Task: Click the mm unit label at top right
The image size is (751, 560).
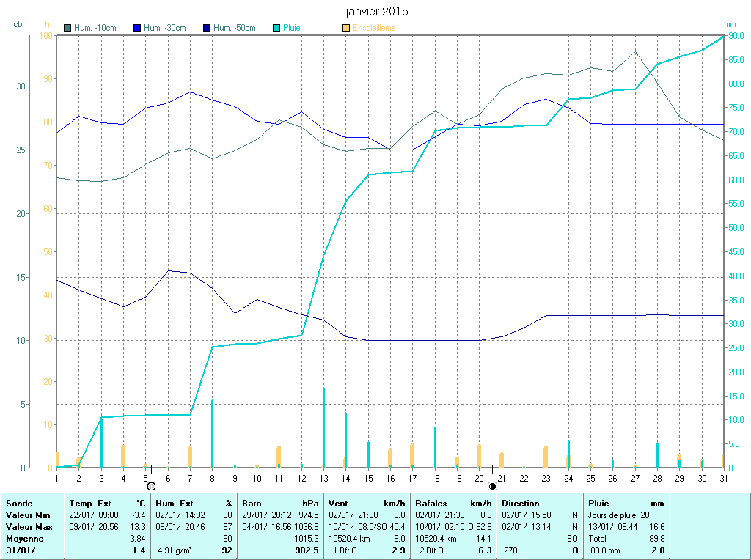Action: [x=730, y=24]
